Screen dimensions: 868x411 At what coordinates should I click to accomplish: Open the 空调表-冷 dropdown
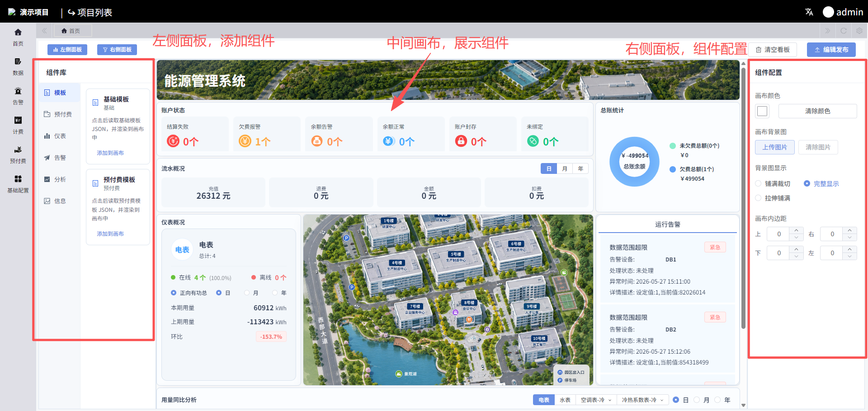coord(596,400)
